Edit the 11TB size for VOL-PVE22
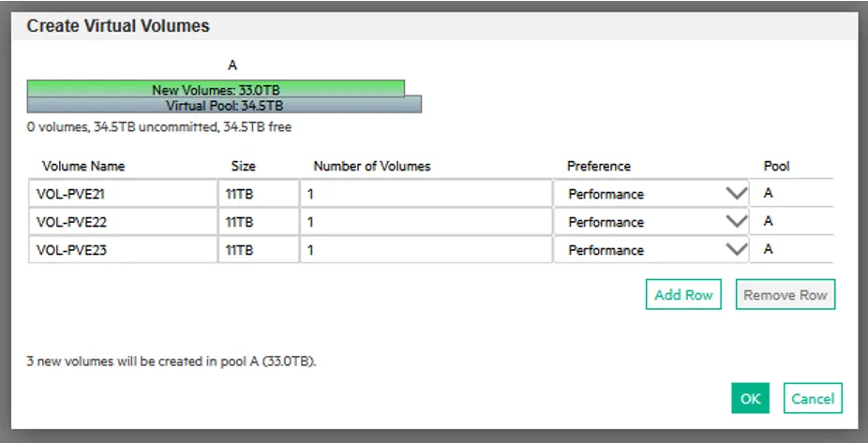 259,222
